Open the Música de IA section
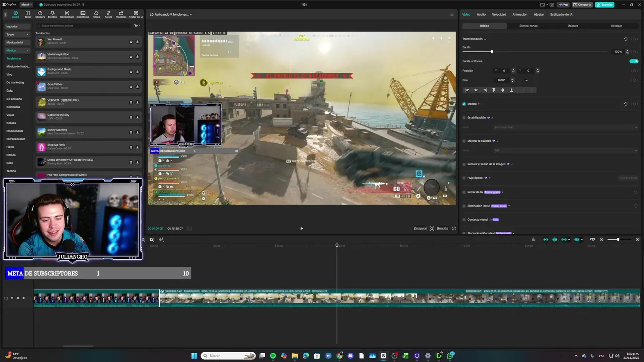 (x=17, y=42)
